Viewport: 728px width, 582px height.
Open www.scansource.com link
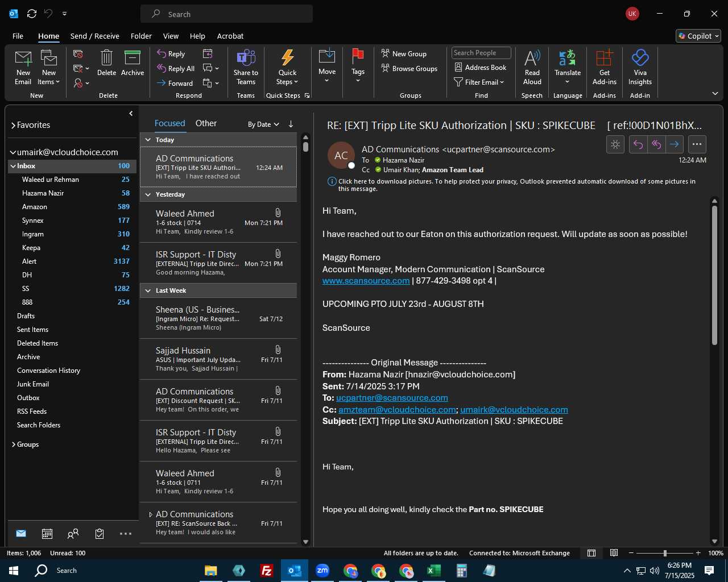click(366, 281)
